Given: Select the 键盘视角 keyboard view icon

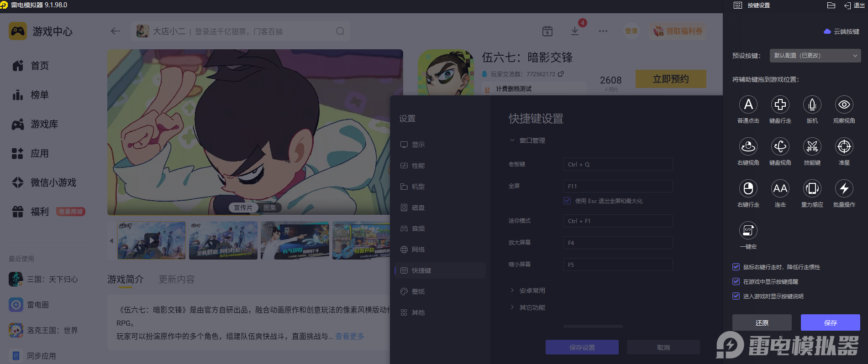Looking at the screenshot, I should click(x=780, y=146).
